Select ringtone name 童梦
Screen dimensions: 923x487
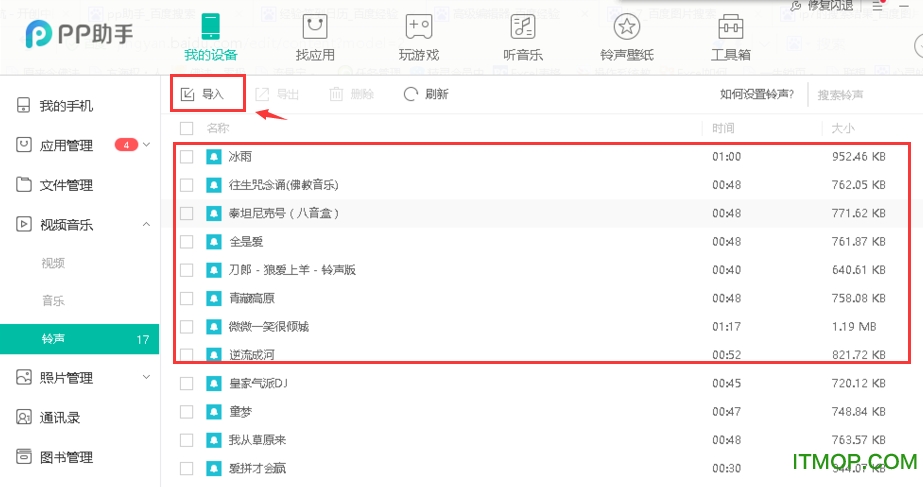coord(240,412)
